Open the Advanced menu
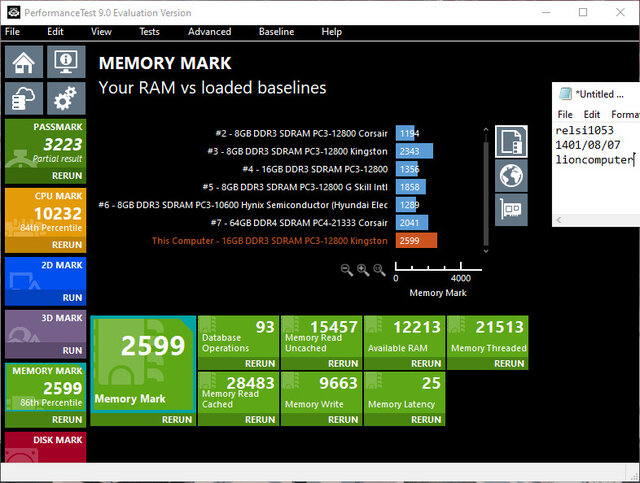Viewport: 640px width, 483px height. (209, 32)
